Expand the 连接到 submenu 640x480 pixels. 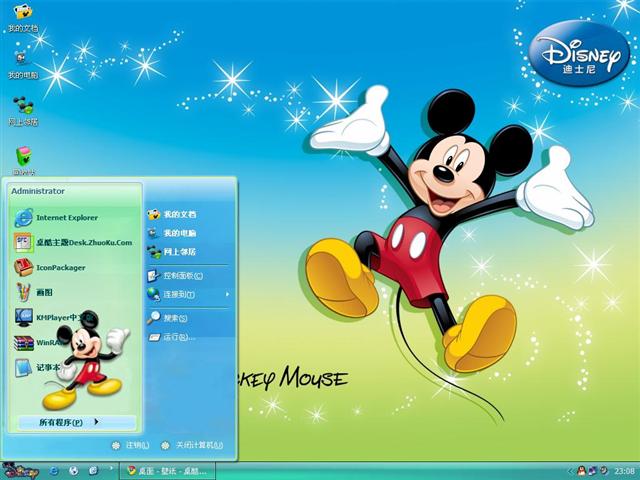[186, 294]
